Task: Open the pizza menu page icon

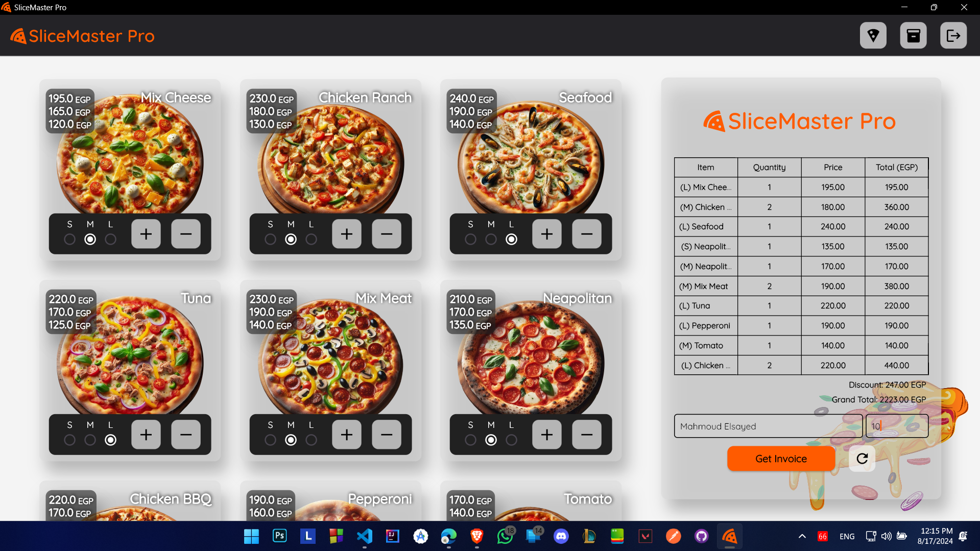Action: point(873,36)
